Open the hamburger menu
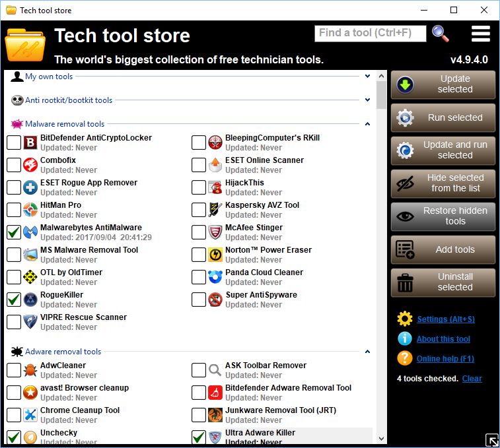Screen dimensions: 500x448 [x=481, y=34]
